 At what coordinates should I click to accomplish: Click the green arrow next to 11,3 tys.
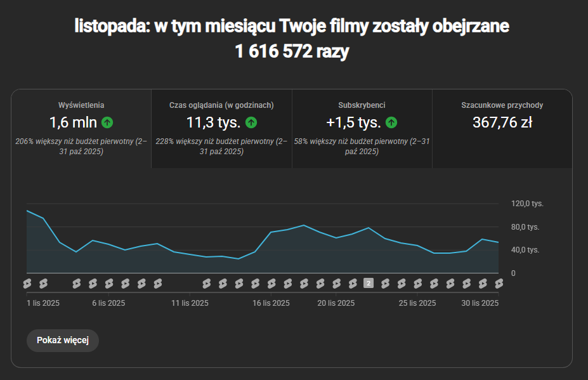coord(251,122)
